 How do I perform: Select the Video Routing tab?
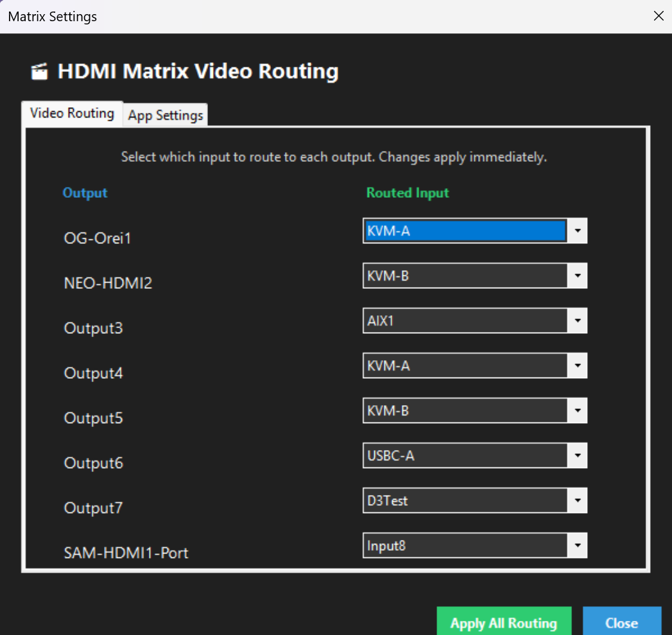pyautogui.click(x=72, y=113)
